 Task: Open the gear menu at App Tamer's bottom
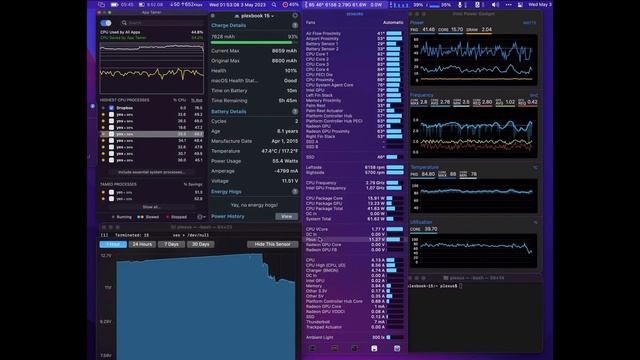(200, 217)
